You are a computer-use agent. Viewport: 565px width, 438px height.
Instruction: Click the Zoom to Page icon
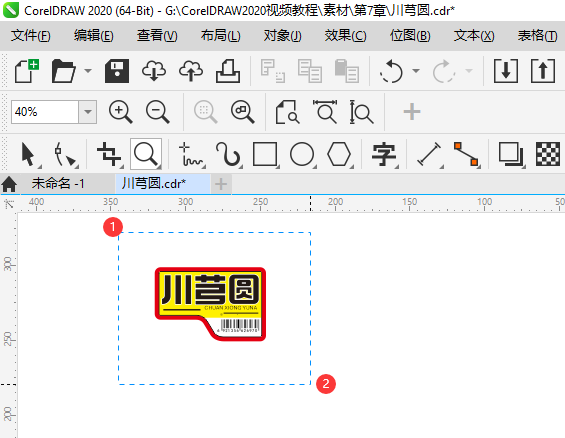pos(288,112)
